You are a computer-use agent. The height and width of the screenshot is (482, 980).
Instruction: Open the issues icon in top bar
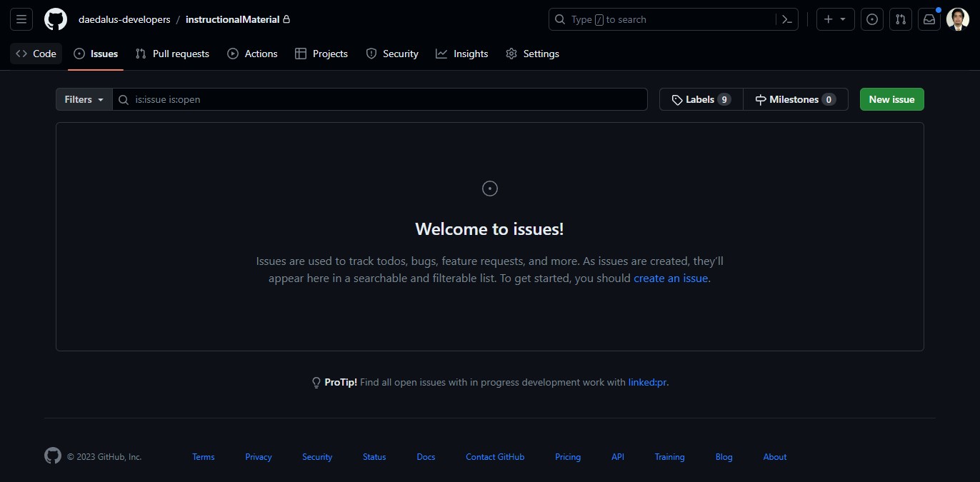pos(872,19)
